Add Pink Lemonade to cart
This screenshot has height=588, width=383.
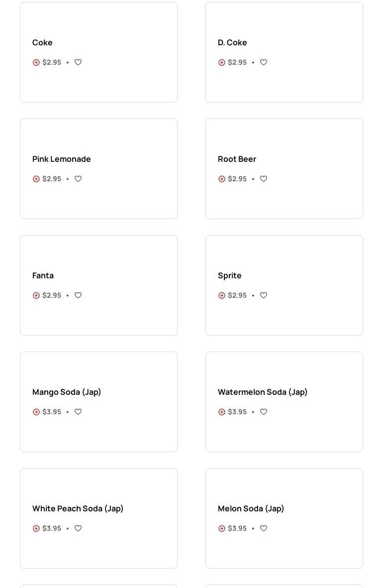[x=36, y=179]
